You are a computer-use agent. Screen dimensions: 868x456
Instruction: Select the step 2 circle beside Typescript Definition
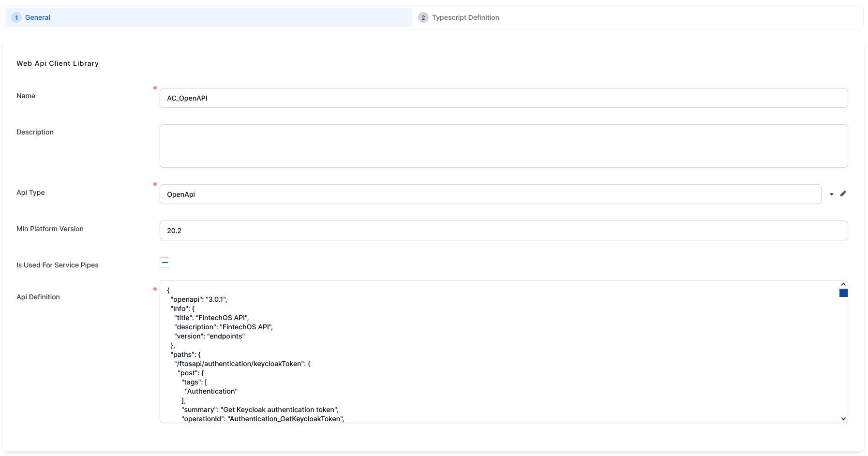423,17
